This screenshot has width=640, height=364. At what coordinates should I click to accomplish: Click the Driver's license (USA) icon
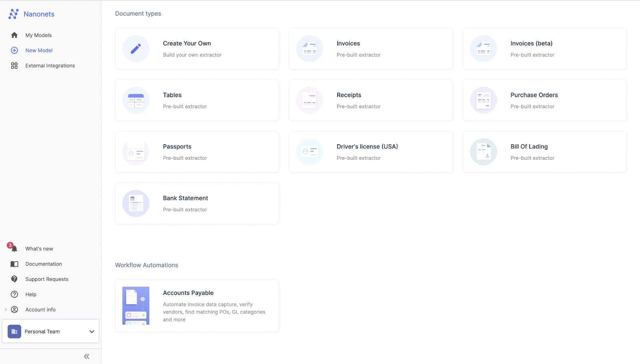tap(310, 152)
